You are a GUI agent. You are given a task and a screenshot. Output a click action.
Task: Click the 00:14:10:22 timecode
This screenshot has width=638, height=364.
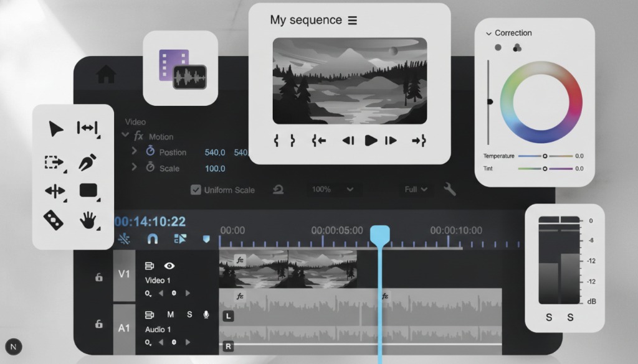[150, 222]
